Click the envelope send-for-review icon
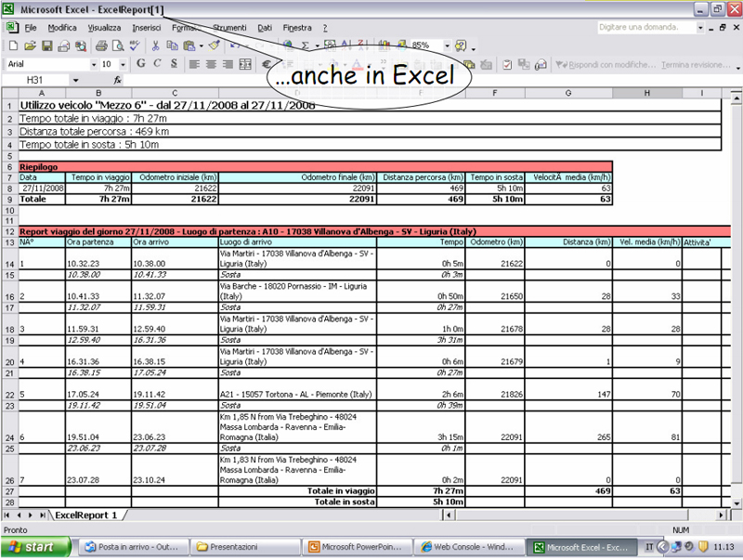 [x=541, y=64]
